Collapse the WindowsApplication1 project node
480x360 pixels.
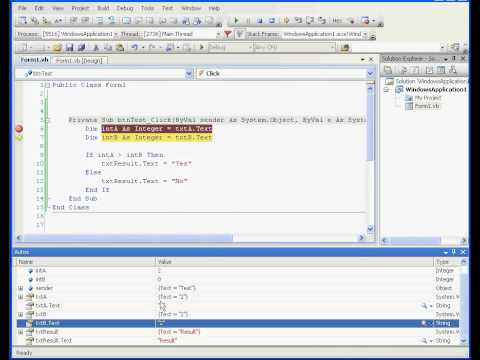point(387,89)
